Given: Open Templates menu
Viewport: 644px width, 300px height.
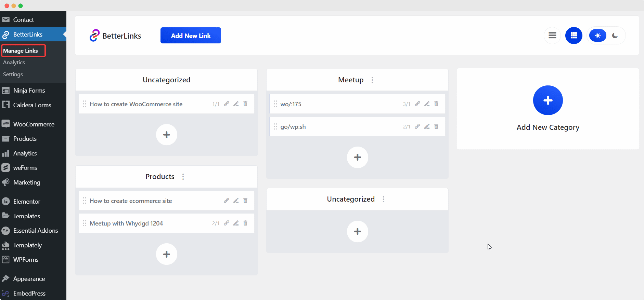Looking at the screenshot, I should [33, 216].
